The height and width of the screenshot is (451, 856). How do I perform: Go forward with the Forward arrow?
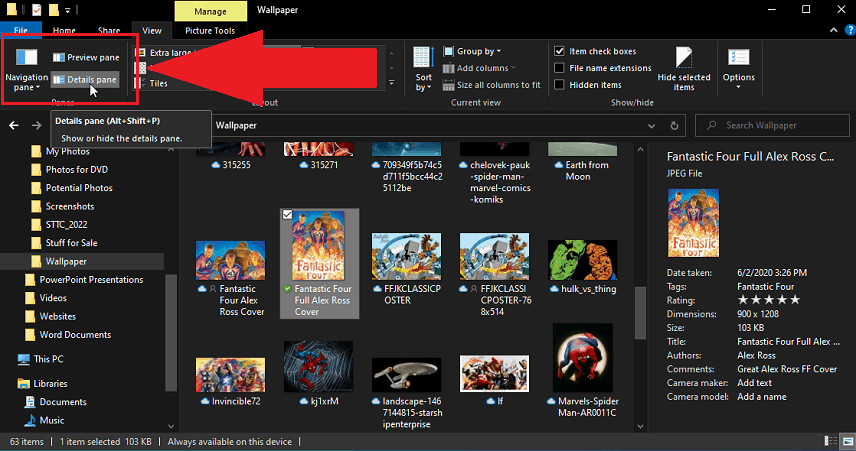tap(37, 126)
